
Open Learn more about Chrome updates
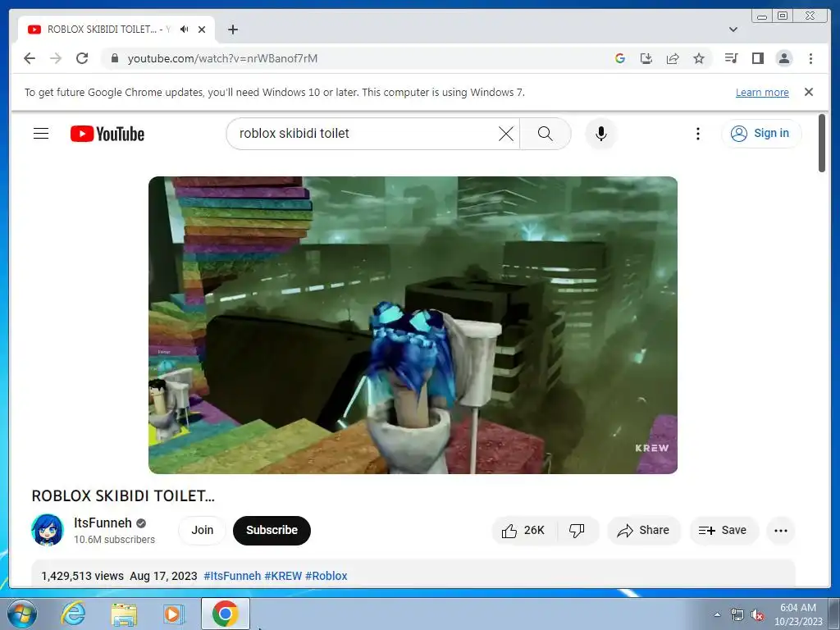click(762, 92)
